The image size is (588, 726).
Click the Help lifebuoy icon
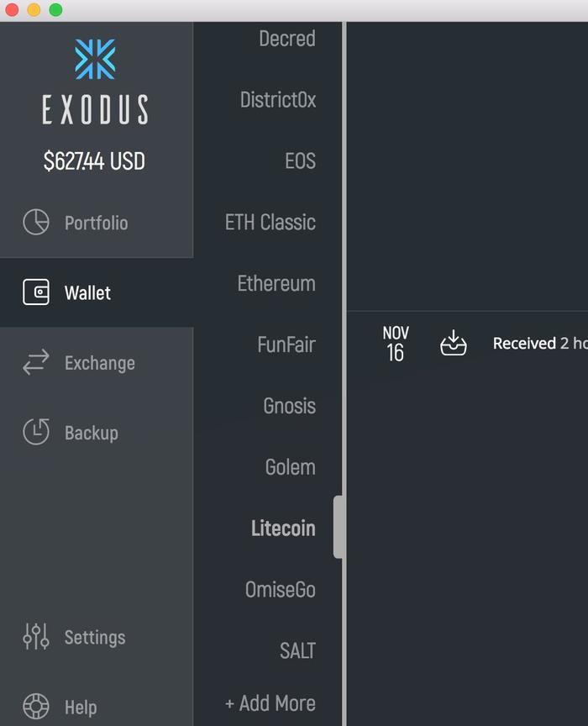coord(35,707)
